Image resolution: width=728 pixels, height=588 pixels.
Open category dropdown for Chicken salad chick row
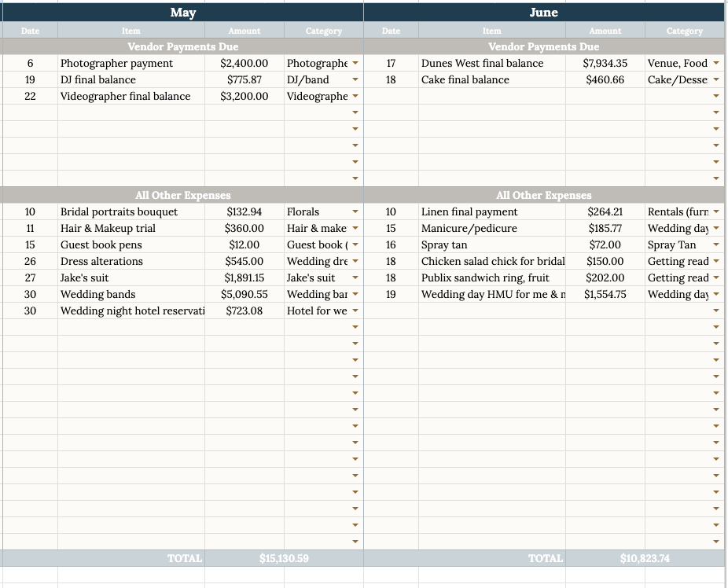tap(716, 261)
